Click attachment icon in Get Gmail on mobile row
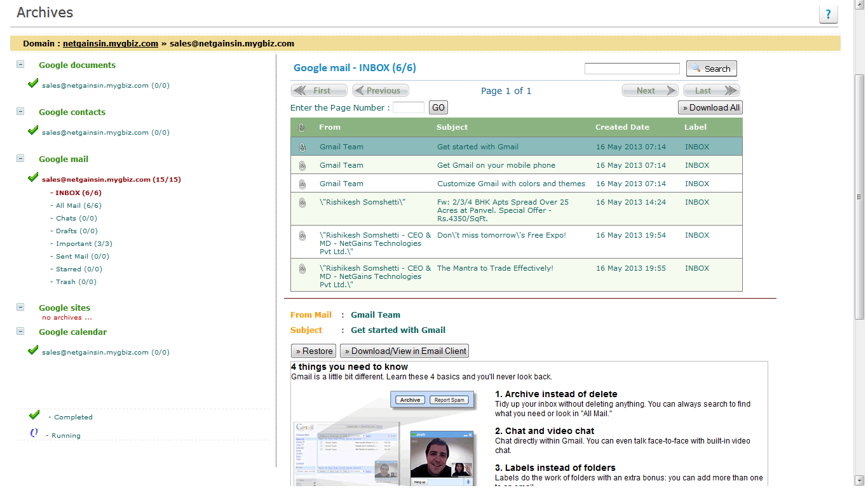Viewport: 868px width, 488px height. (x=302, y=165)
